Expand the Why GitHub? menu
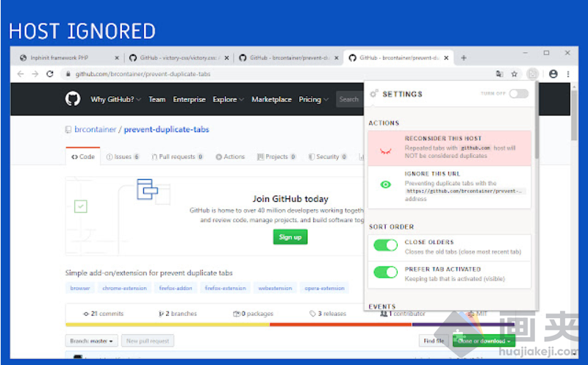588x365 pixels. click(x=115, y=99)
